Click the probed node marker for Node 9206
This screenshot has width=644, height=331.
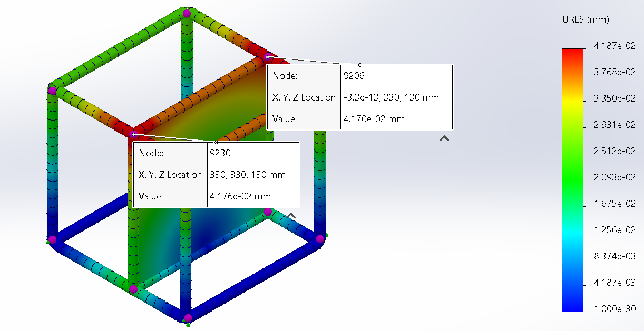(x=267, y=57)
